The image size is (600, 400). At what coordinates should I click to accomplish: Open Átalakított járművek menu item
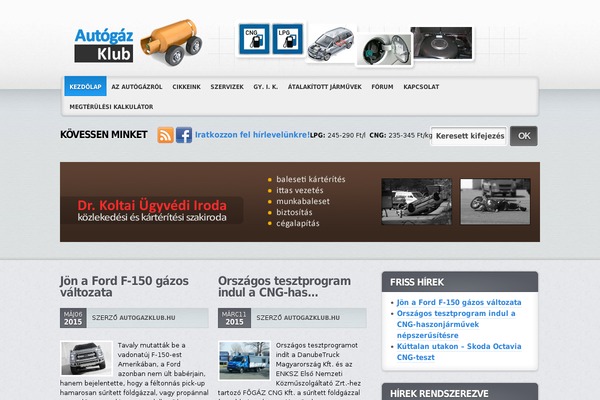tap(324, 87)
